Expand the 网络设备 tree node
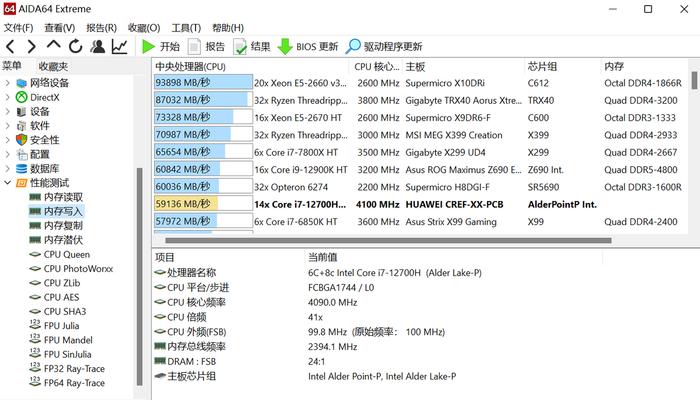Image resolution: width=700 pixels, height=400 pixels. pyautogui.click(x=7, y=83)
